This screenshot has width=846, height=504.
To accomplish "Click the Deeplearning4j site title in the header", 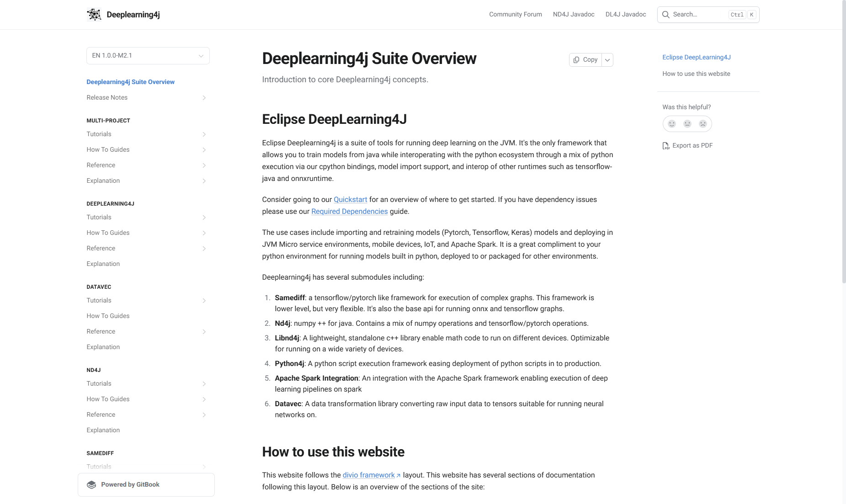I will coord(133,15).
